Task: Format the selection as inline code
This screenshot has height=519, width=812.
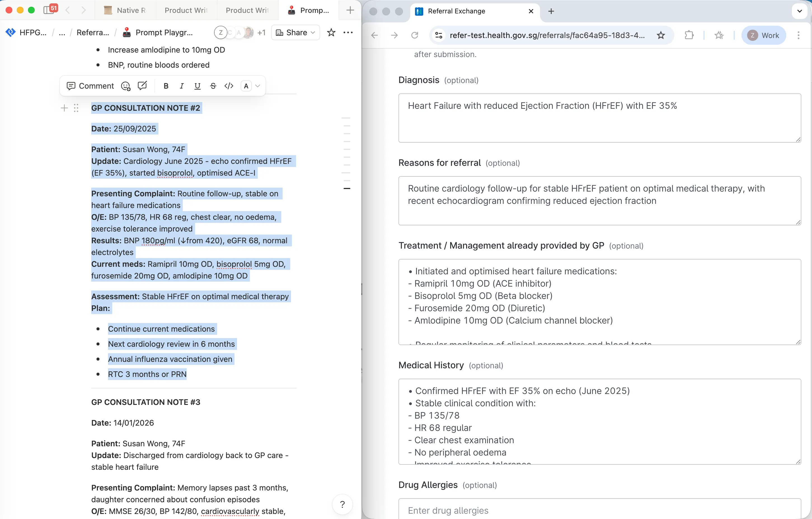Action: click(x=229, y=86)
